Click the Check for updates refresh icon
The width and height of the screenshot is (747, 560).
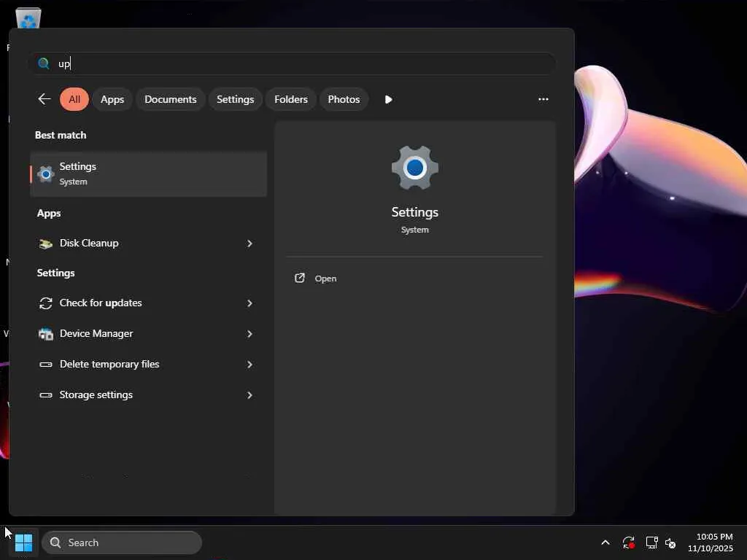click(x=46, y=303)
